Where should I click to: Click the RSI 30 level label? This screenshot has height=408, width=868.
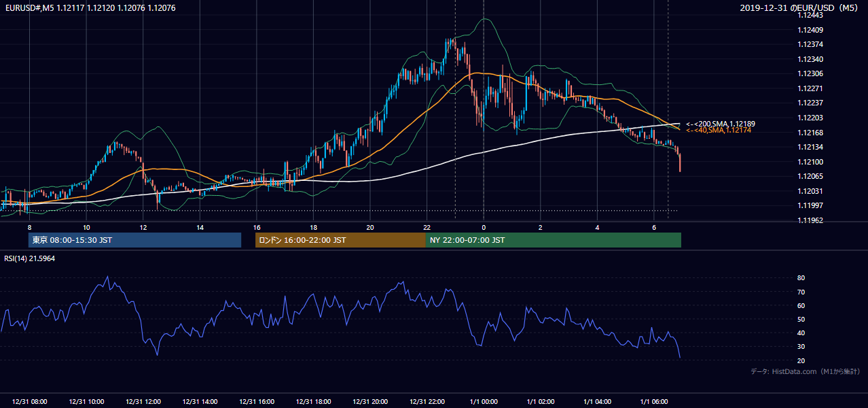pyautogui.click(x=801, y=346)
